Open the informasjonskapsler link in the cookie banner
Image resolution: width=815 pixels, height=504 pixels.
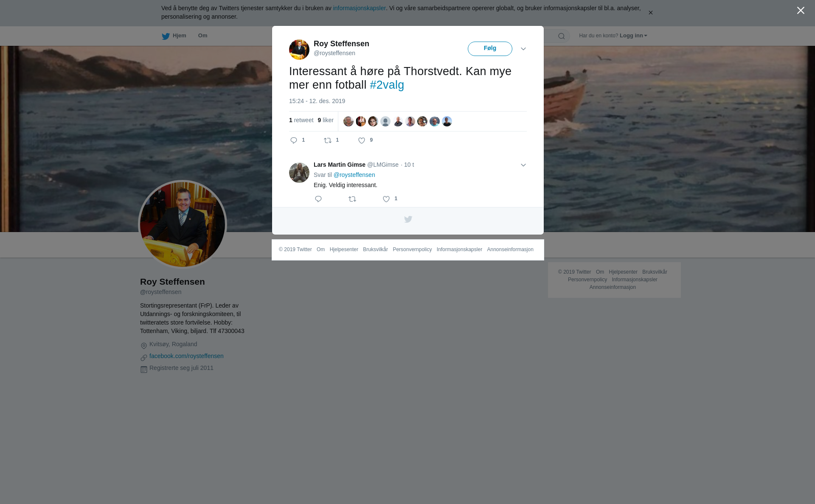coord(359,8)
